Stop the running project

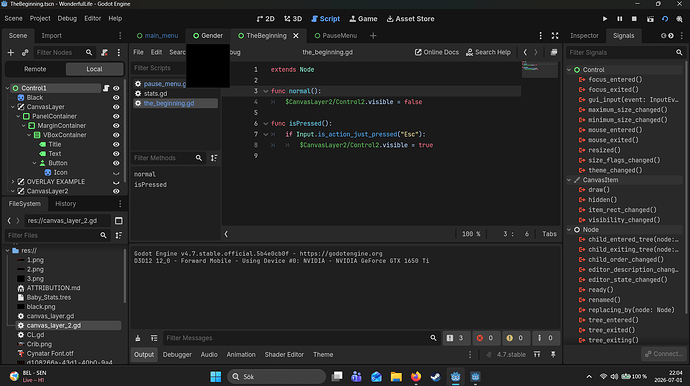pyautogui.click(x=634, y=19)
